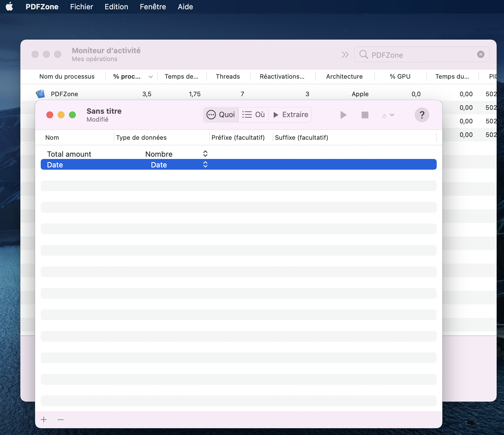Click the PDFZone process icon in Moniteur d'activité
This screenshot has width=504, height=435.
40,94
